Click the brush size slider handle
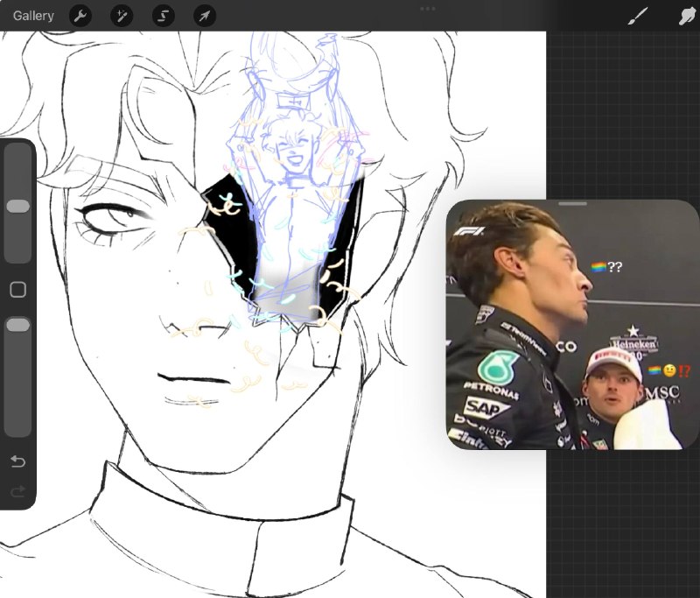This screenshot has width=700, height=598. click(18, 207)
